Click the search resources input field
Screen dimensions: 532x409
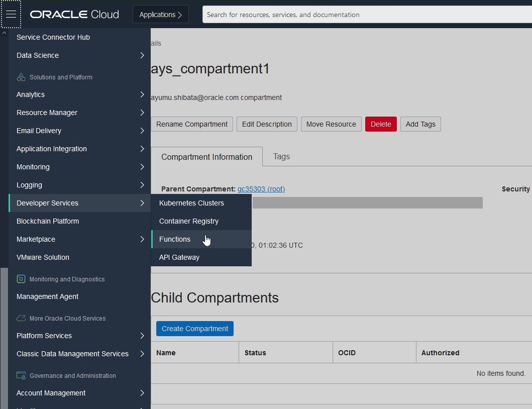[x=367, y=15]
